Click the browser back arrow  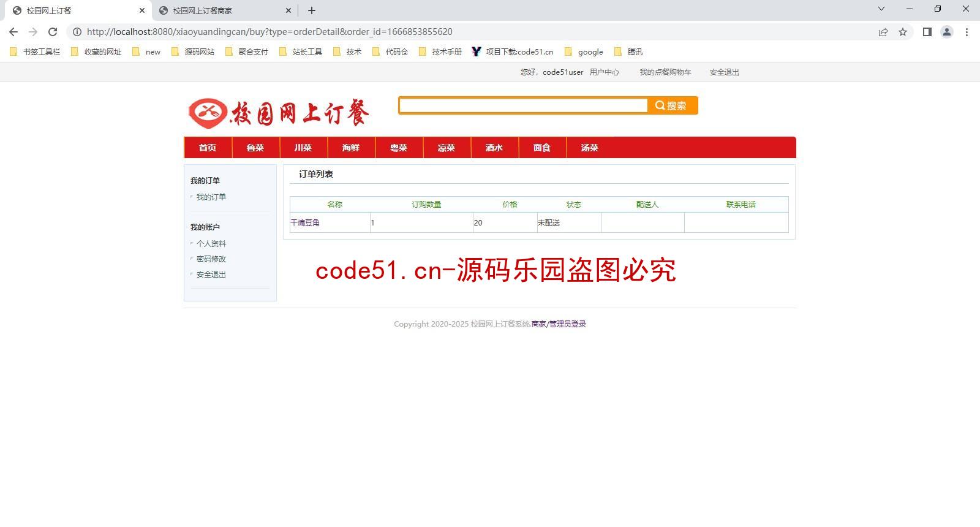pyautogui.click(x=13, y=32)
